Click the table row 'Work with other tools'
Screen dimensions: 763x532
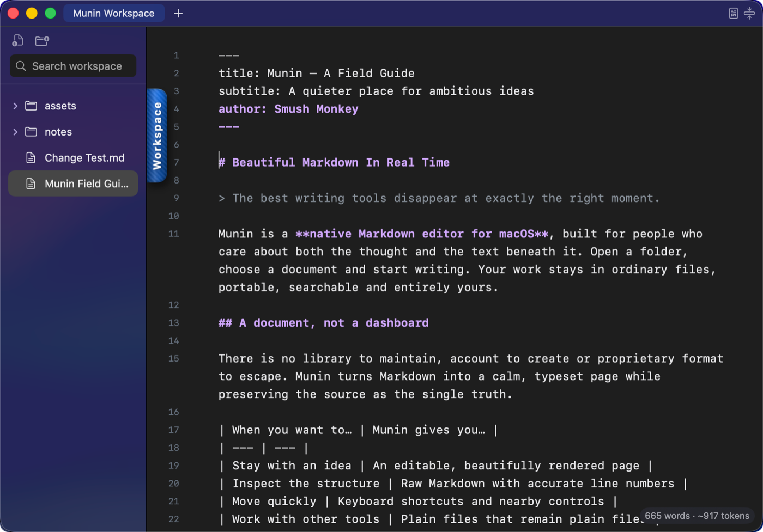[x=439, y=519]
